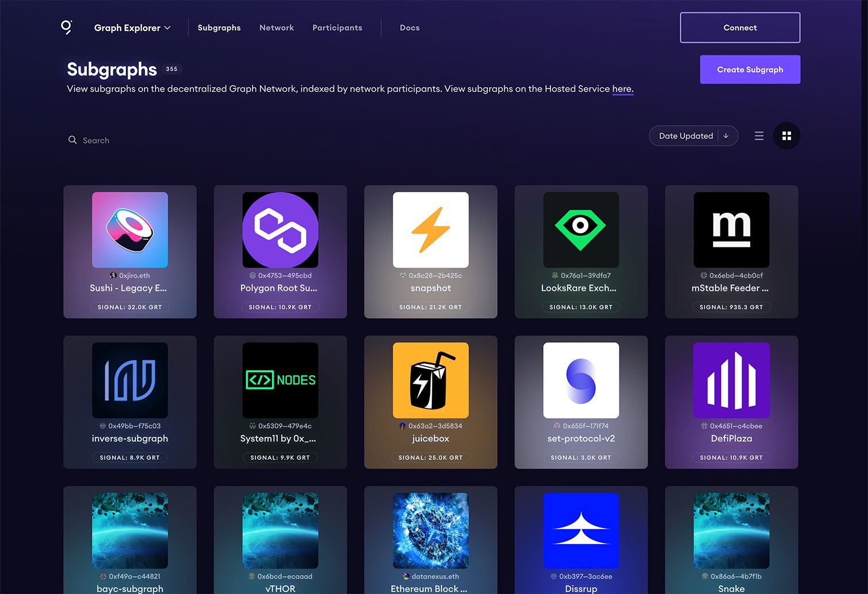Open the DefiPlaza logo

pos(731,380)
